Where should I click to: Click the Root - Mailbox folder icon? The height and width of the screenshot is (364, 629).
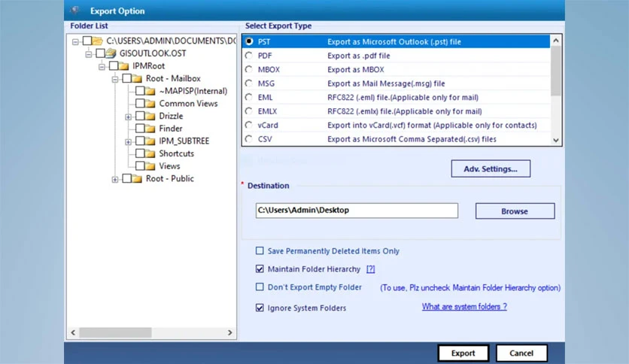[137, 78]
